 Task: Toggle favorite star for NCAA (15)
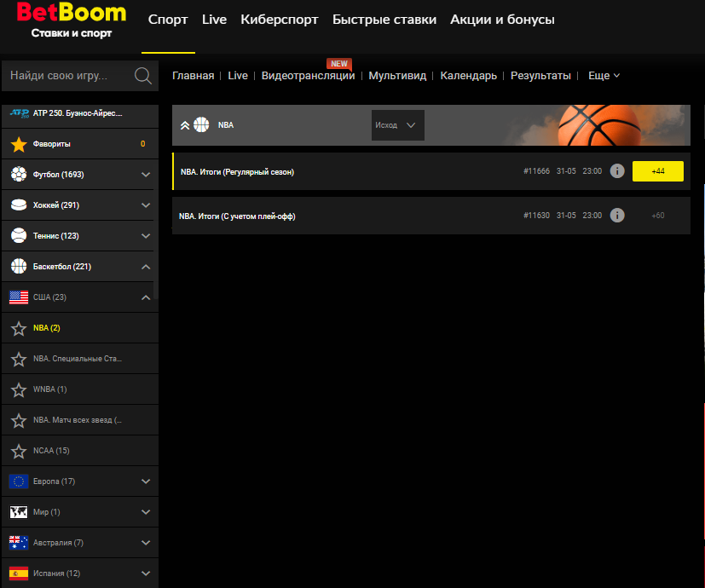click(x=19, y=451)
